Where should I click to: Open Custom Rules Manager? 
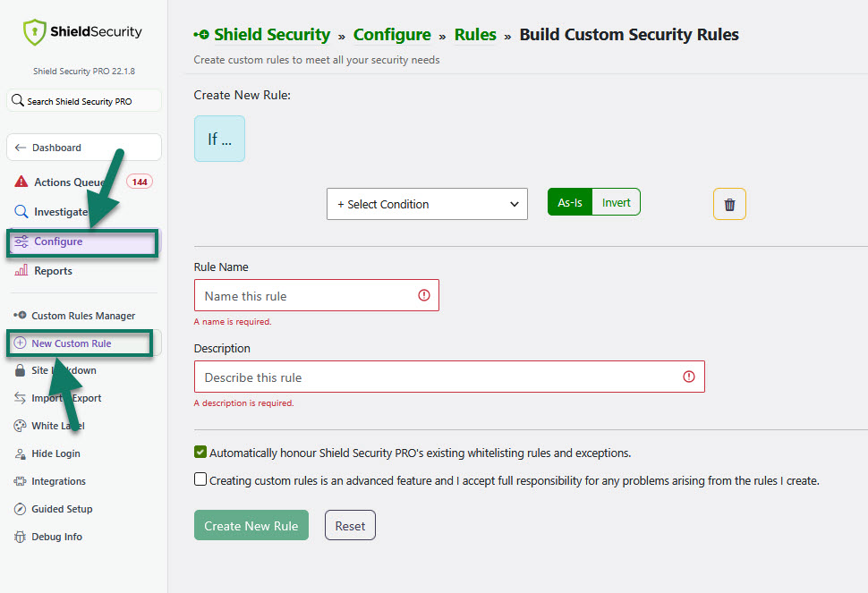pyautogui.click(x=83, y=316)
